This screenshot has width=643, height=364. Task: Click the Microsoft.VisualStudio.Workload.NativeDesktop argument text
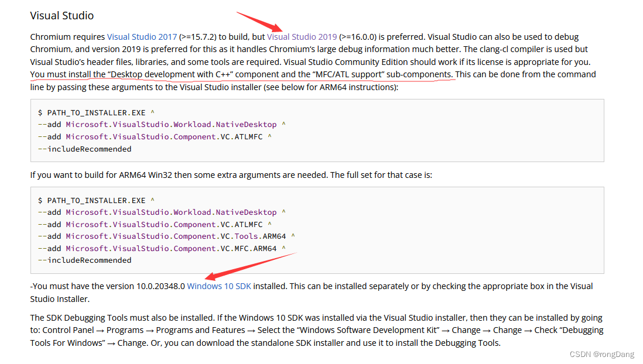click(172, 124)
